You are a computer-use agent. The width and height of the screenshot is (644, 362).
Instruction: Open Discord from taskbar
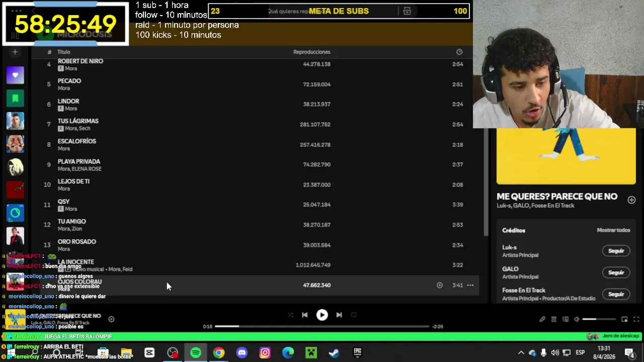click(242, 353)
